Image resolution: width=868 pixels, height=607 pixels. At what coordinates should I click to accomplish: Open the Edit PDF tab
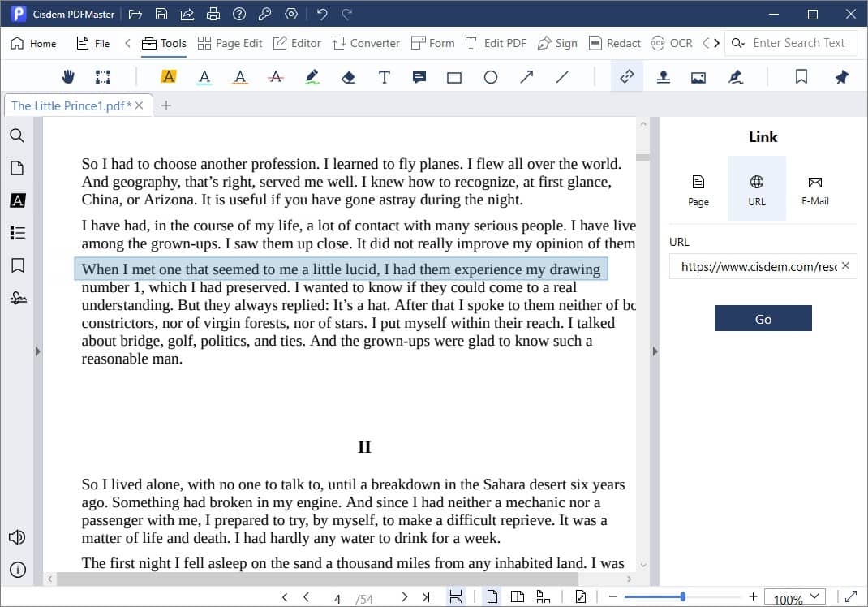(496, 42)
